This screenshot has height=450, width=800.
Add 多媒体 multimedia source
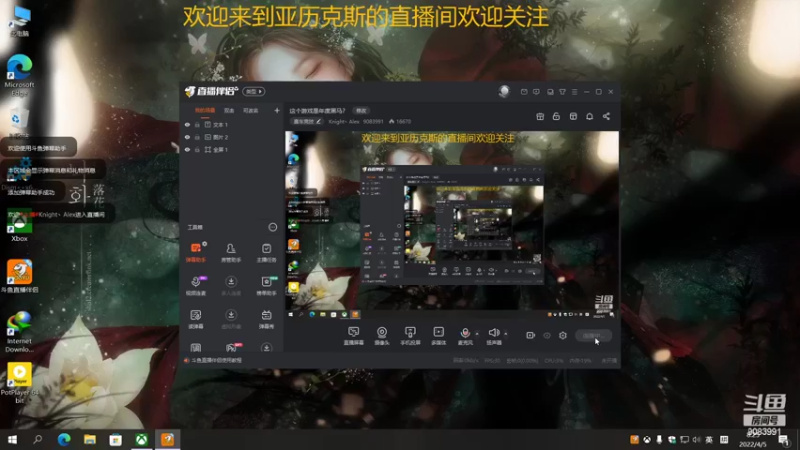(439, 336)
